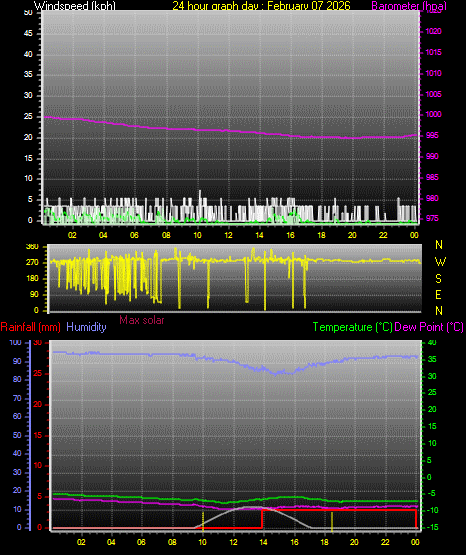The image size is (466, 555).
Task: Click the "100" humidity axis value
Action: pyautogui.click(x=16, y=343)
